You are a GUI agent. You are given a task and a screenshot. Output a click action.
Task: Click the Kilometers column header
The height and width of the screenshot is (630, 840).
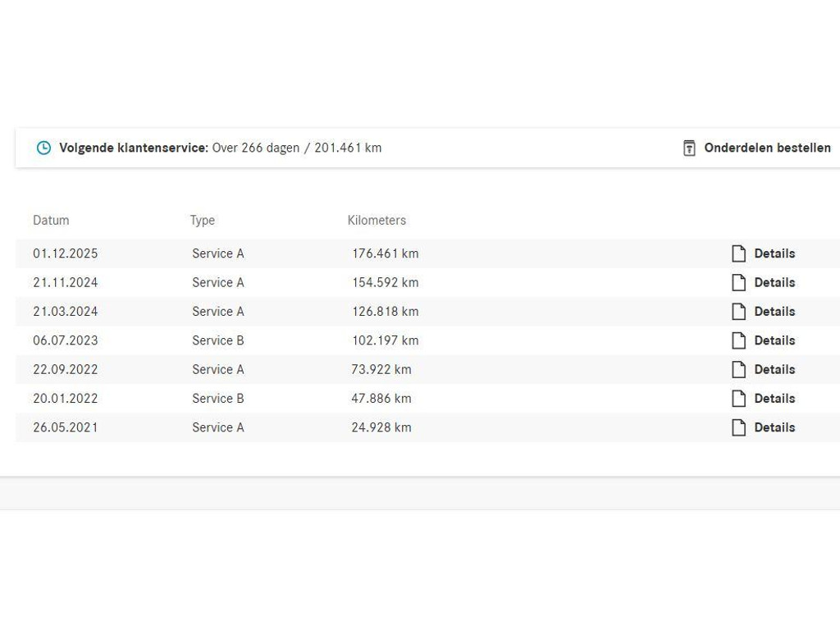[x=377, y=221]
